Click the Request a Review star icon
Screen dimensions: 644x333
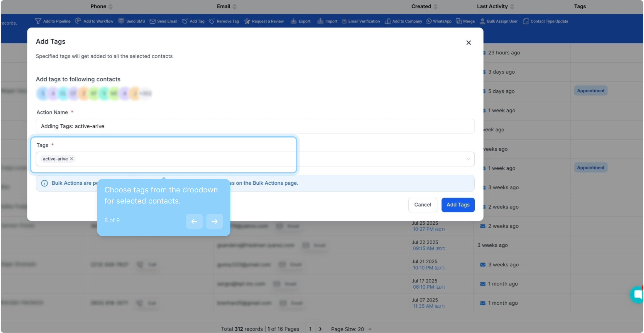point(247,21)
